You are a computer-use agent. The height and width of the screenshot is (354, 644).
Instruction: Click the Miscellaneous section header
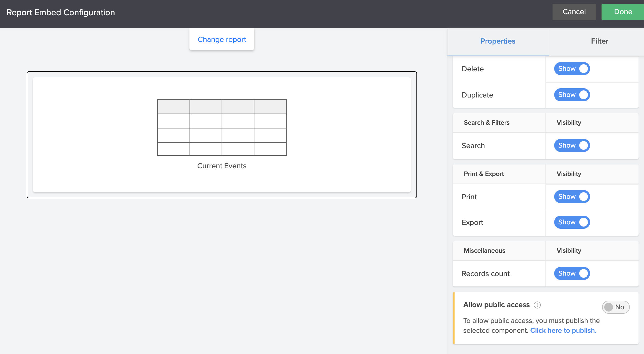tap(484, 251)
